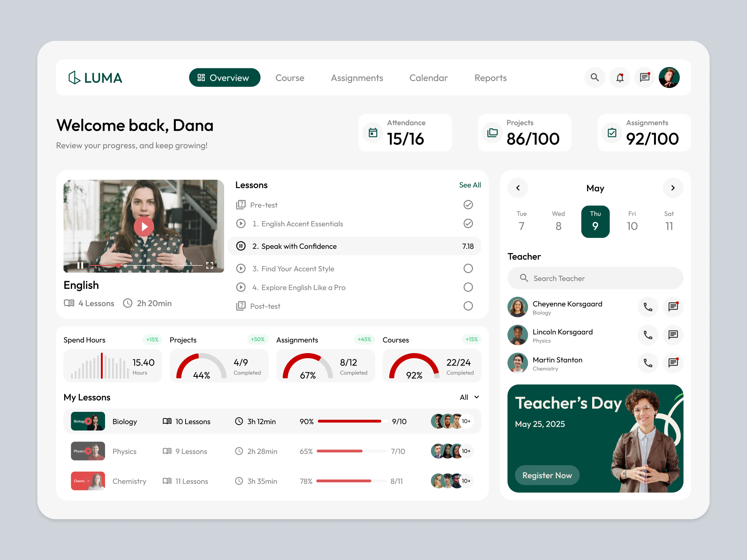This screenshot has width=747, height=560.
Task: Open the search icon in the navbar
Action: click(595, 77)
